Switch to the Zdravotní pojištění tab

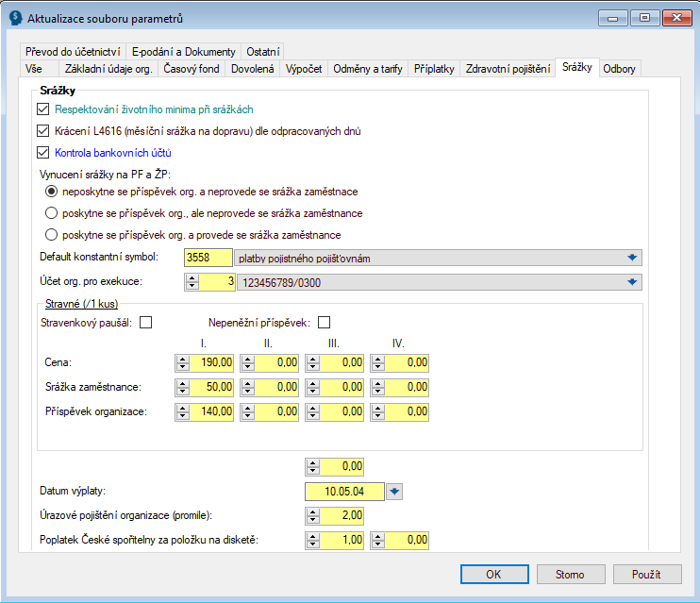[x=508, y=69]
